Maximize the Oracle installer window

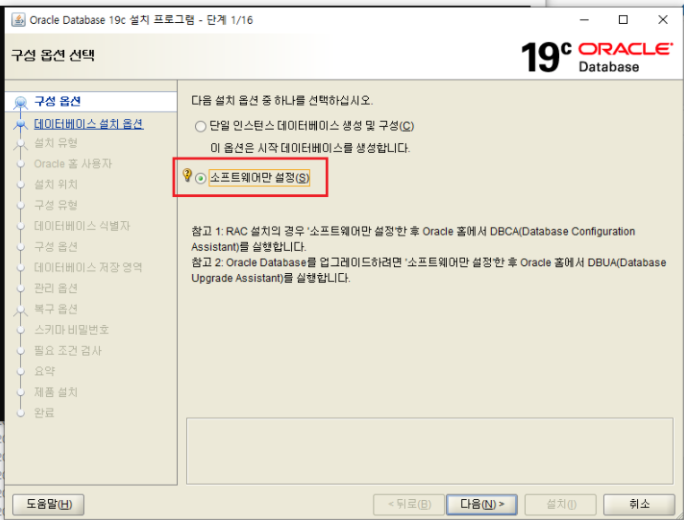point(623,20)
